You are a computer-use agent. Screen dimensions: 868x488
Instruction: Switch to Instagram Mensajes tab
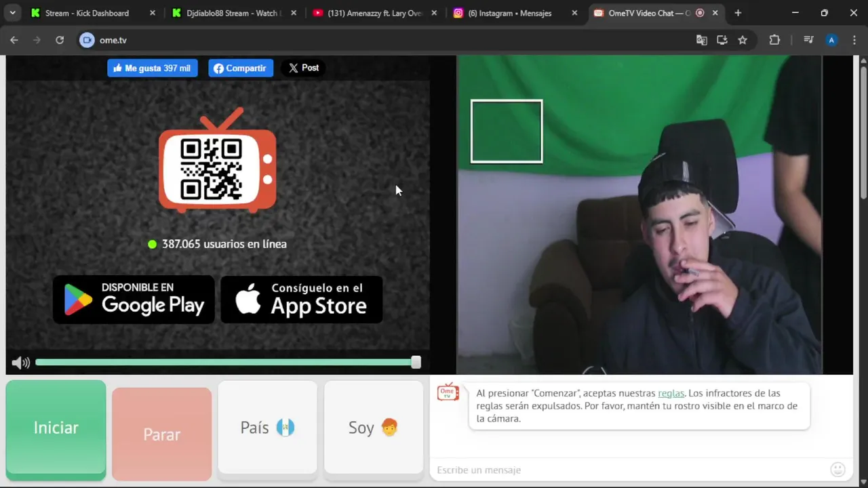pyautogui.click(x=515, y=13)
